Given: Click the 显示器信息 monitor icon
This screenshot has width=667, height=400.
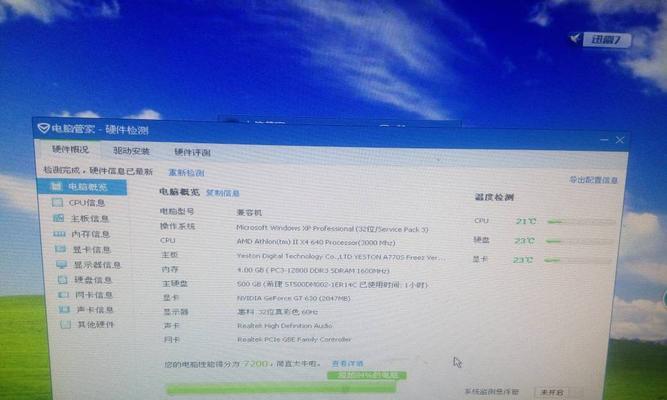Looking at the screenshot, I should tap(62, 265).
